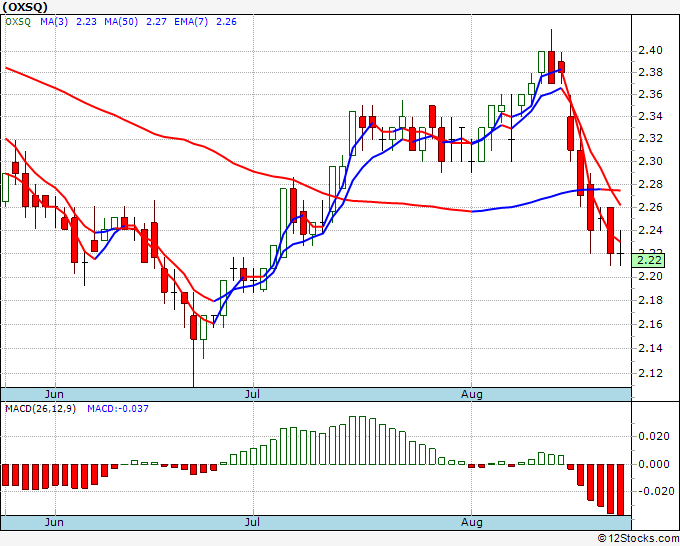Image resolution: width=680 pixels, height=546 pixels.
Task: Click the 2.20 price axis label
Action: (x=651, y=276)
